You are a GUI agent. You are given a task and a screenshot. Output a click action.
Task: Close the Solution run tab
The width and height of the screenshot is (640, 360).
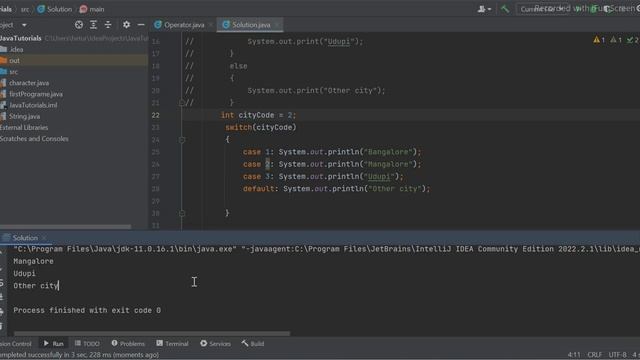click(44, 238)
